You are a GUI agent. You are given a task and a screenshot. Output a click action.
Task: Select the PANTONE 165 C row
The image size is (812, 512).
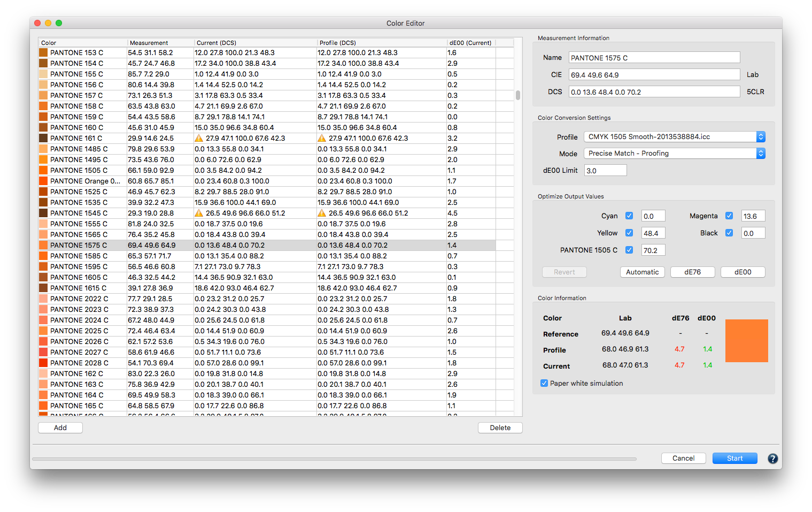pyautogui.click(x=267, y=406)
